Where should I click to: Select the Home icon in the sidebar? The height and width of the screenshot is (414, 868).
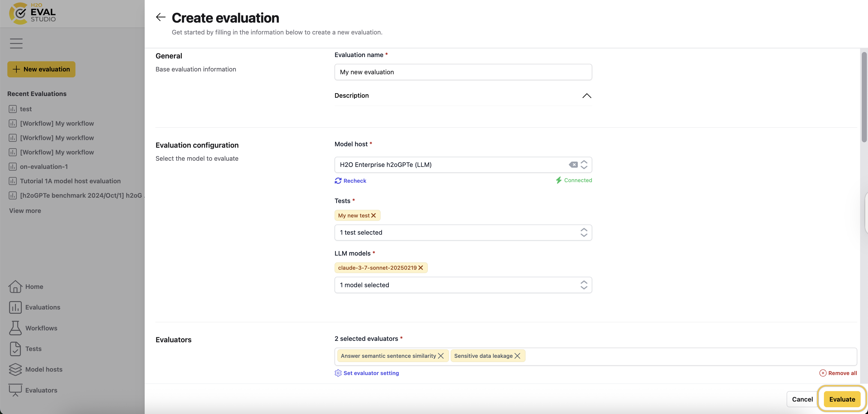15,287
